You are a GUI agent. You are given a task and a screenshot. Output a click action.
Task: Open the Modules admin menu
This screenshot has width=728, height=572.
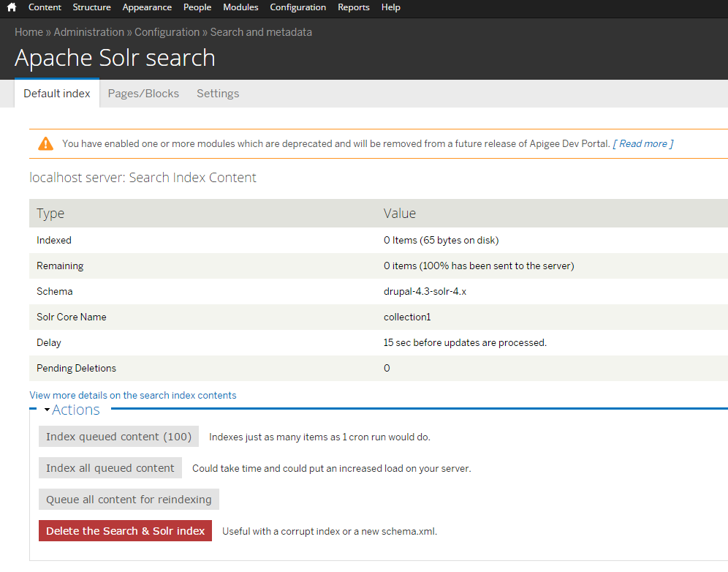tap(240, 7)
